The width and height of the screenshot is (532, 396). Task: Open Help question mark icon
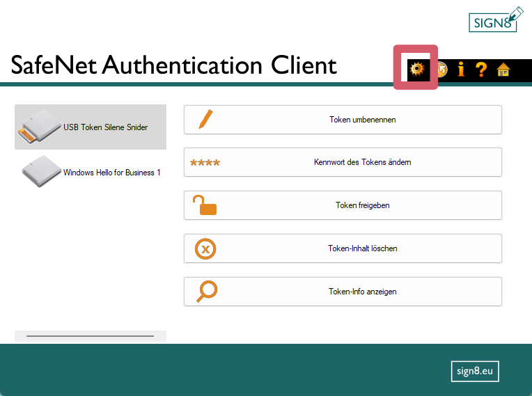(x=481, y=69)
